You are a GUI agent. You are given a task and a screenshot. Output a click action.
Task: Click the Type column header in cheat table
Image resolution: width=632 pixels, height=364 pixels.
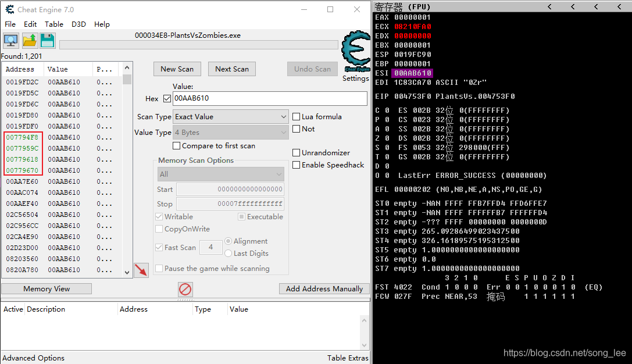(203, 309)
